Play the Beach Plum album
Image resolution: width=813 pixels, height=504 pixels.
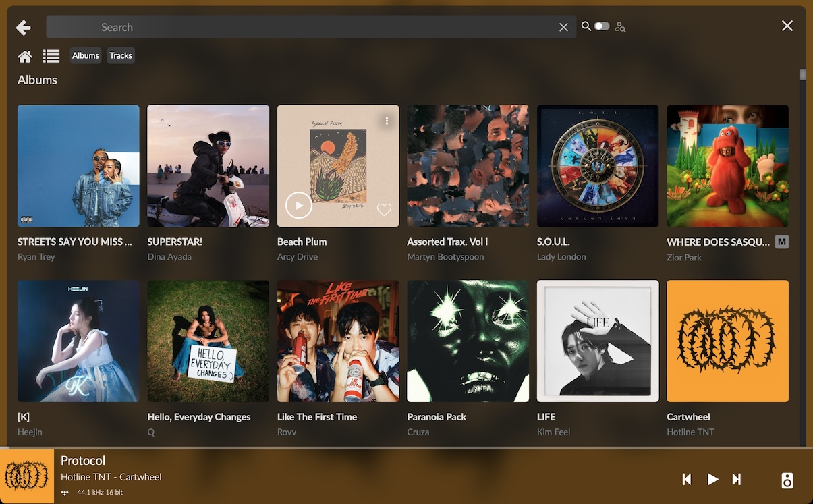click(x=298, y=205)
